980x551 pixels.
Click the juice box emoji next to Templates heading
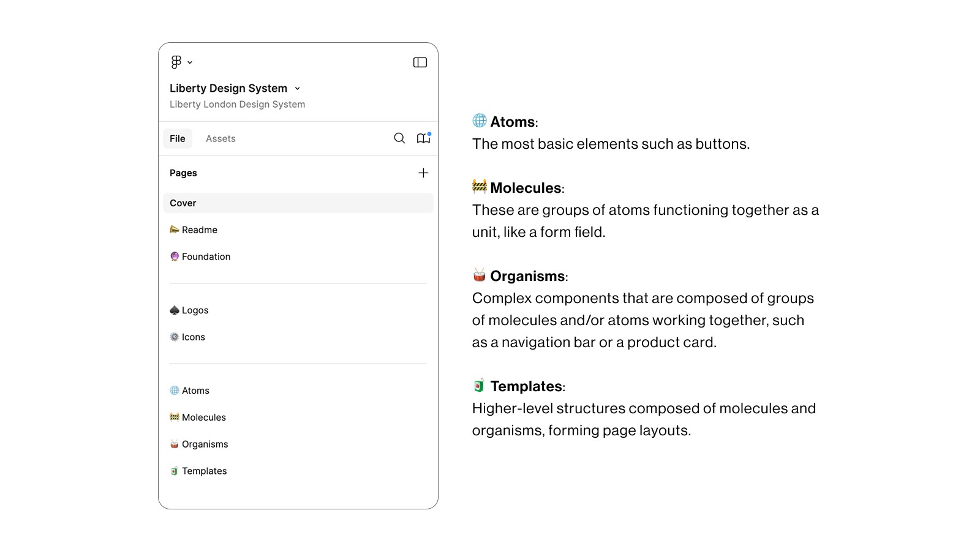pos(480,385)
